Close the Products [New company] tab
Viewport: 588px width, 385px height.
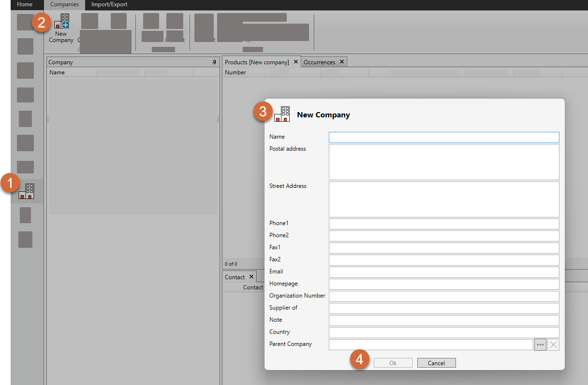pyautogui.click(x=295, y=62)
